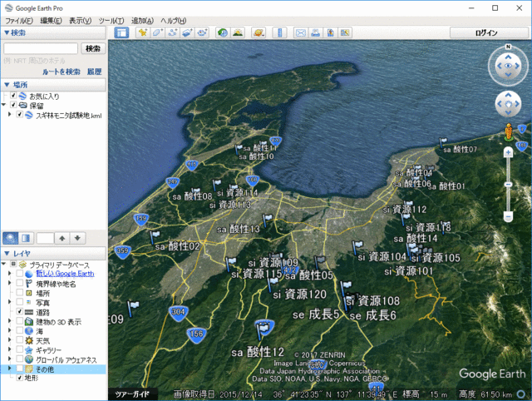
Task: Collapse the レイヤ panel header
Action: click(x=53, y=253)
